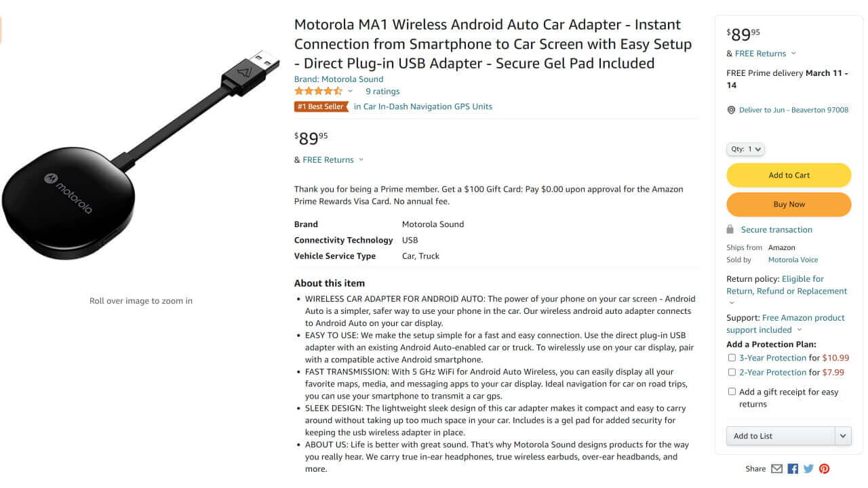Open the 9 ratings link
This screenshot has height=488, width=868.
(382, 91)
